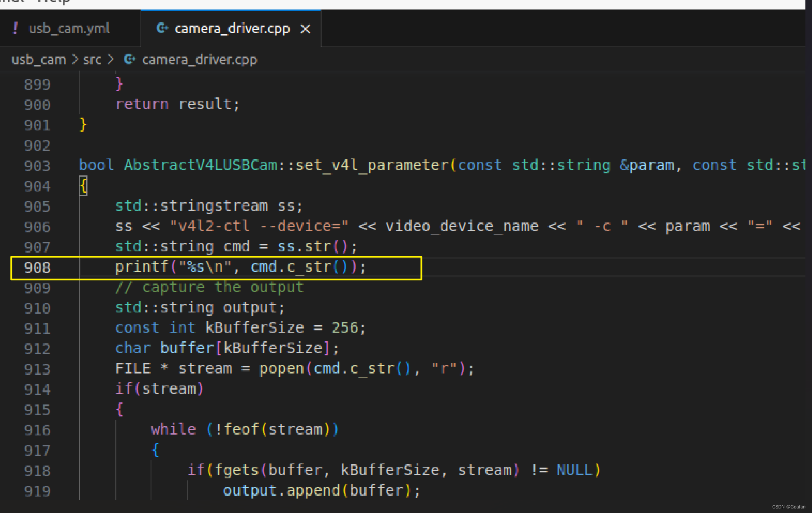Open usb_cam breadcrumb folder
Viewport: 812px width, 513px height.
[39, 60]
